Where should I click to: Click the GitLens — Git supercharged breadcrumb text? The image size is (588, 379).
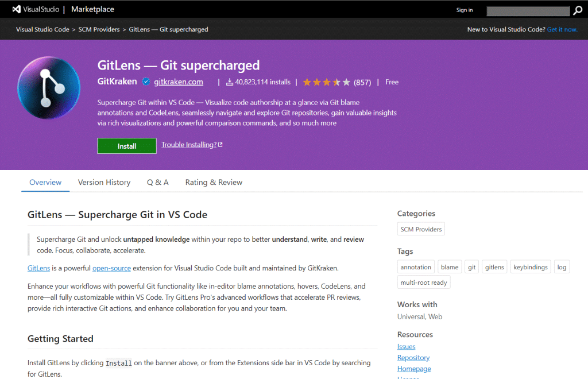(x=168, y=29)
